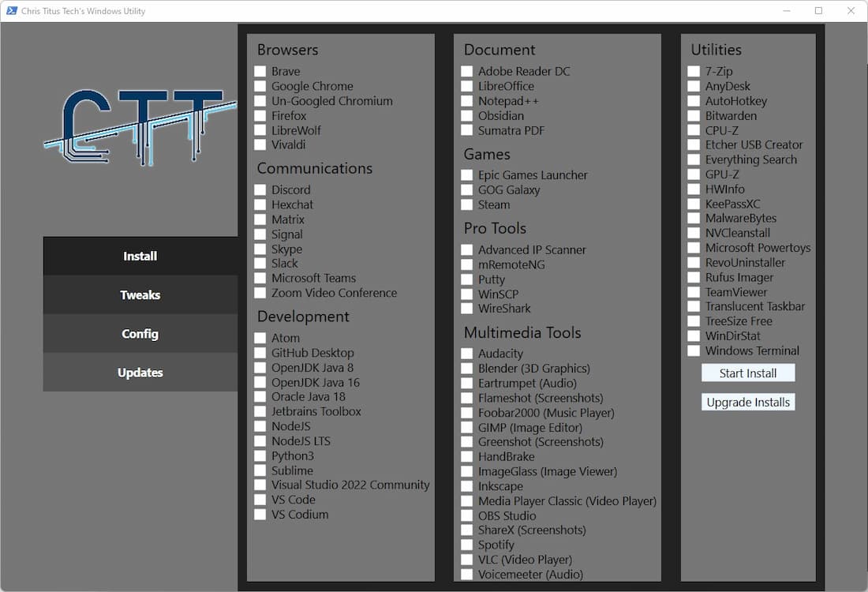Enable the Obsidian checkbox

467,116
